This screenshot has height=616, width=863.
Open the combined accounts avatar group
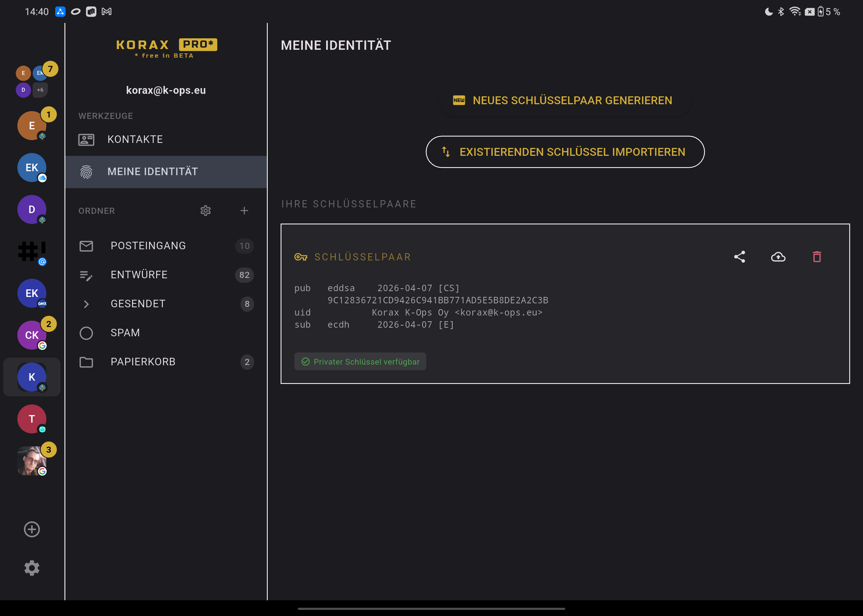(32, 81)
